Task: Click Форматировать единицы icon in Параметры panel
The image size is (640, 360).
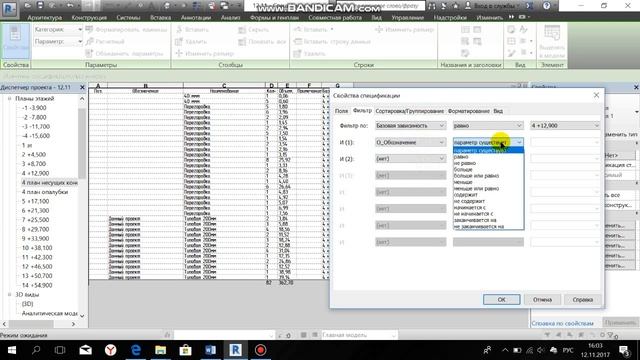Action: pyautogui.click(x=89, y=29)
